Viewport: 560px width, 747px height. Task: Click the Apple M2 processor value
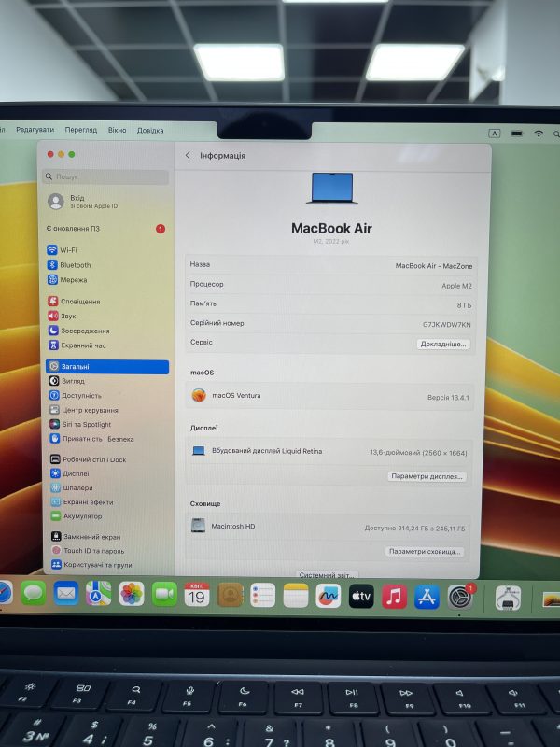tap(456, 286)
